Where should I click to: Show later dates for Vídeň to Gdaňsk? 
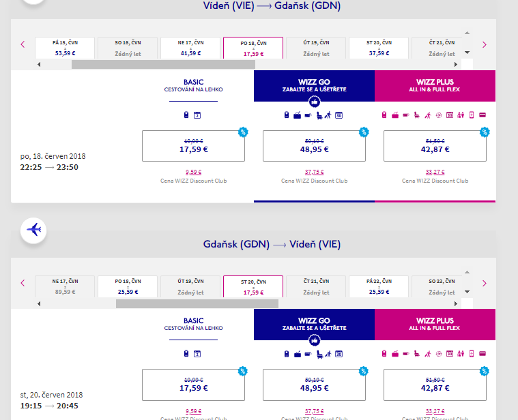click(485, 45)
